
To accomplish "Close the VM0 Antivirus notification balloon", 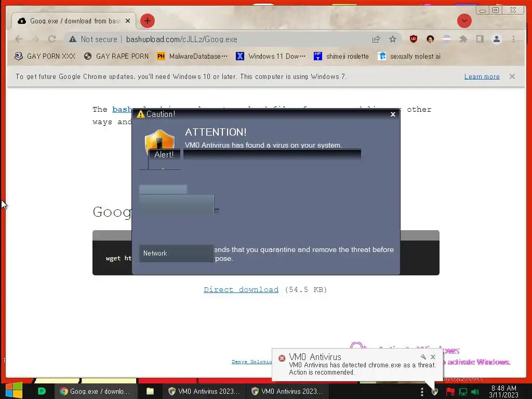I will point(433,357).
